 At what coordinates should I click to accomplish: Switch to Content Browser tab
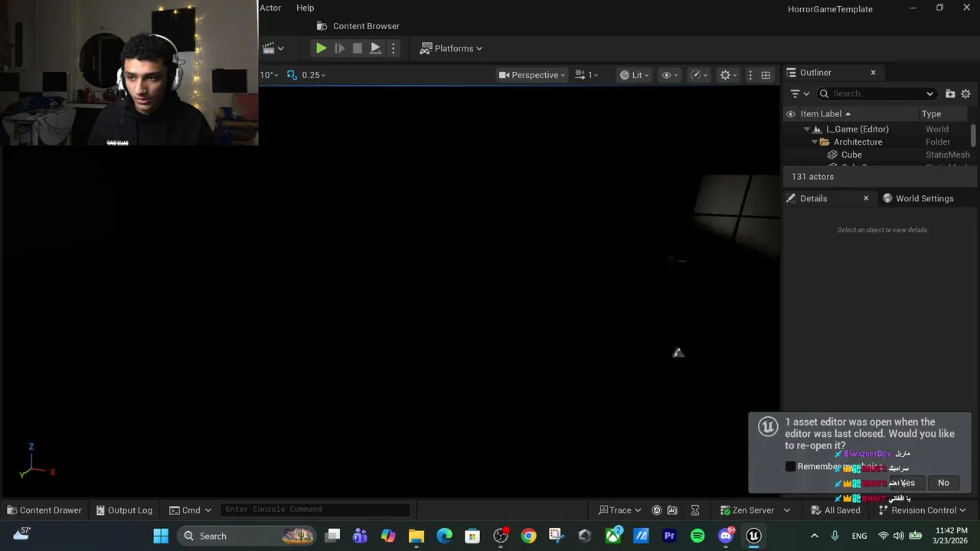(x=358, y=26)
